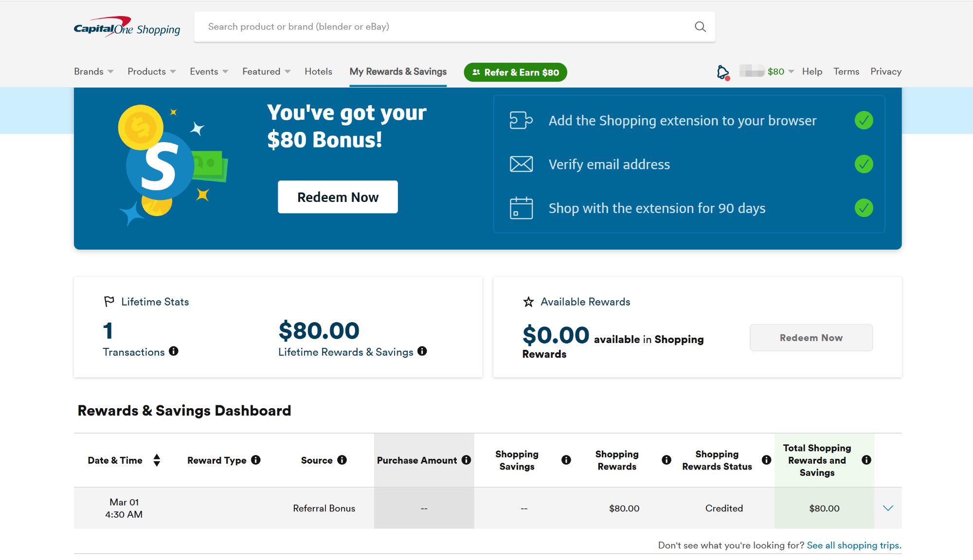Toggle the Date & Time sort arrows
Viewport: 973px width, 560px height.
157,460
